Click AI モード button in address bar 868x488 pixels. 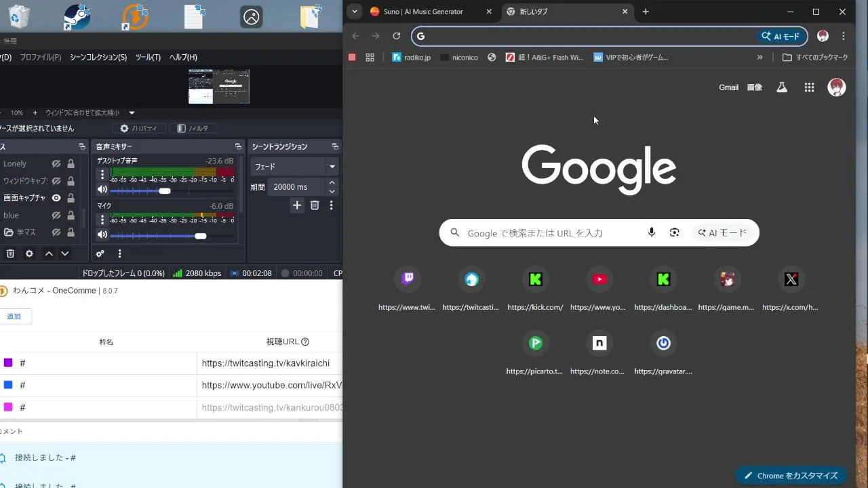coord(781,36)
